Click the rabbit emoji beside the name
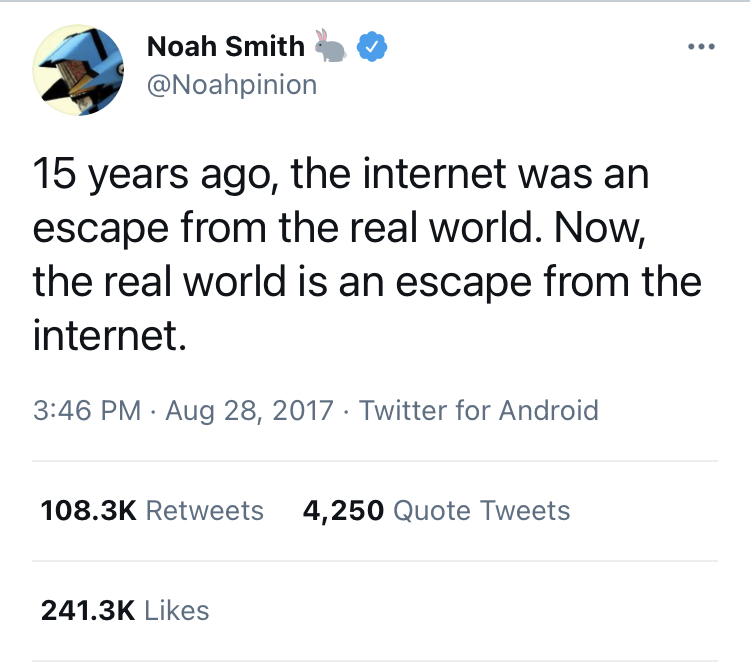Image resolution: width=750 pixels, height=664 pixels. pyautogui.click(x=330, y=44)
